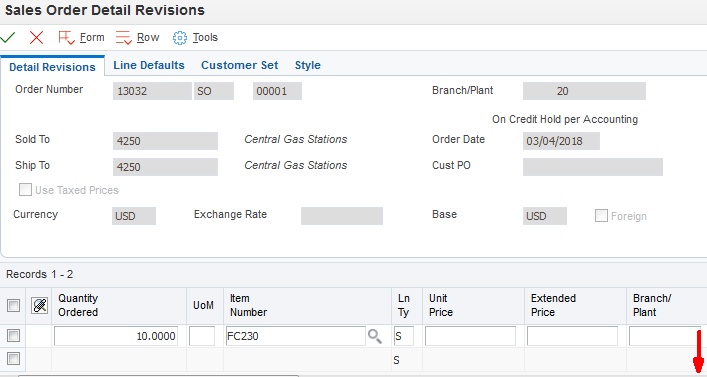The image size is (707, 377).
Task: Click the Currency field USD
Action: coord(134,216)
